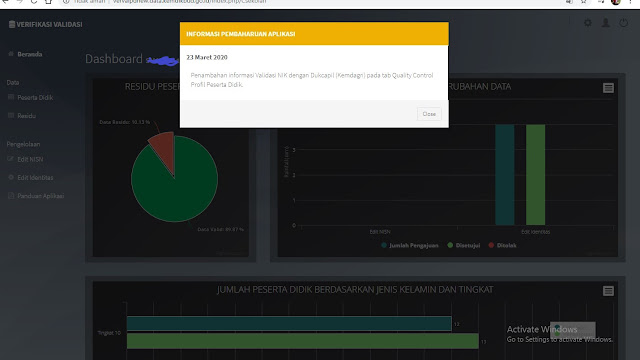The image size is (640, 360).
Task: Click the '23 Maret 2020' date text
Action: [x=207, y=57]
